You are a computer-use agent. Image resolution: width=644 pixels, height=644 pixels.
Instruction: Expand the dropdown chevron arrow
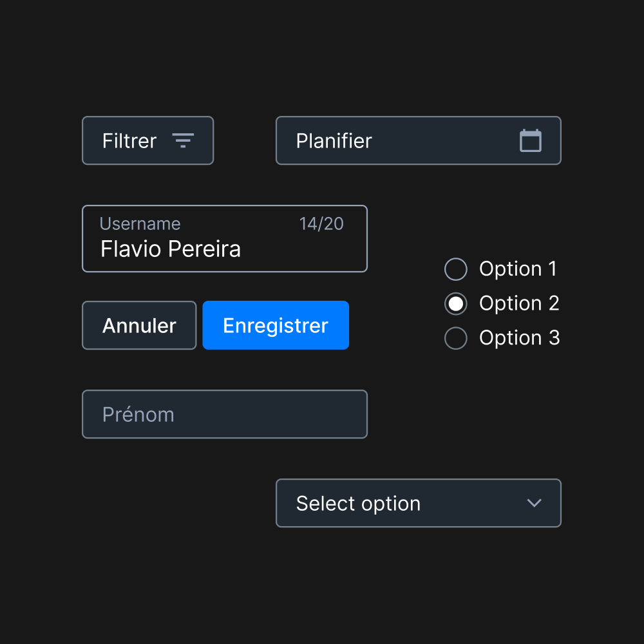tap(534, 503)
